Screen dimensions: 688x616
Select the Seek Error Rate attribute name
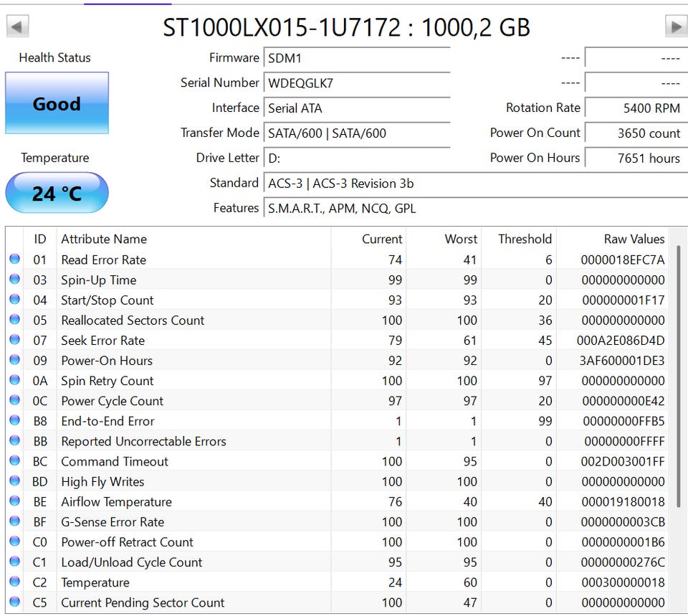coord(102,341)
